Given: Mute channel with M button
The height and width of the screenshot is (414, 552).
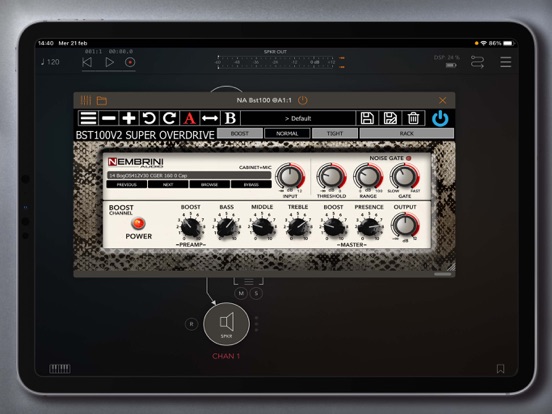Looking at the screenshot, I should pos(241,293).
